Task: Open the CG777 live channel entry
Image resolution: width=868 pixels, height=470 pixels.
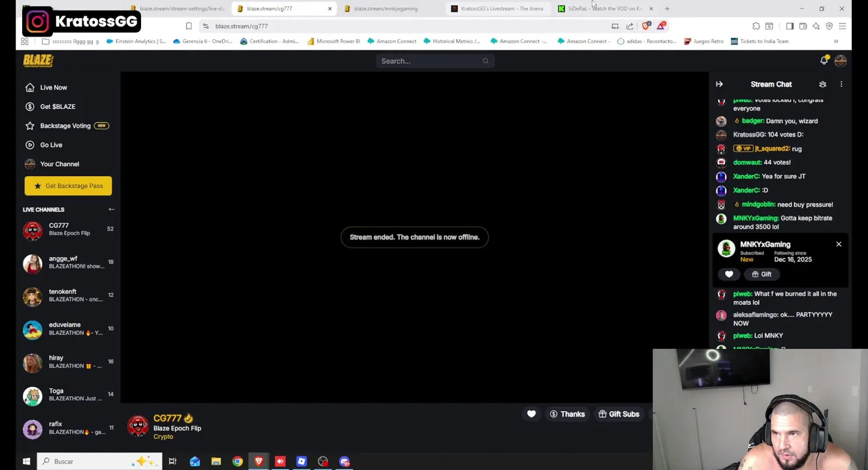Action: 68,229
